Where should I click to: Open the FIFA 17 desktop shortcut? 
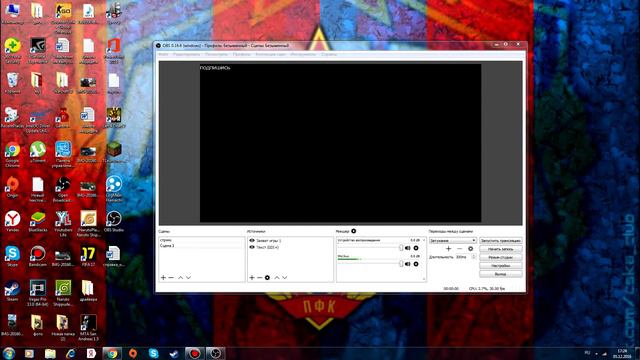88,257
